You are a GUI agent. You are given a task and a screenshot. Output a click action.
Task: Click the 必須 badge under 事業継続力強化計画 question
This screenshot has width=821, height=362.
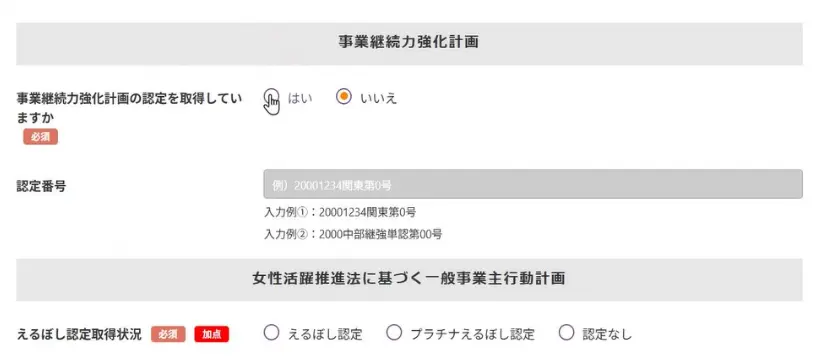click(x=40, y=137)
